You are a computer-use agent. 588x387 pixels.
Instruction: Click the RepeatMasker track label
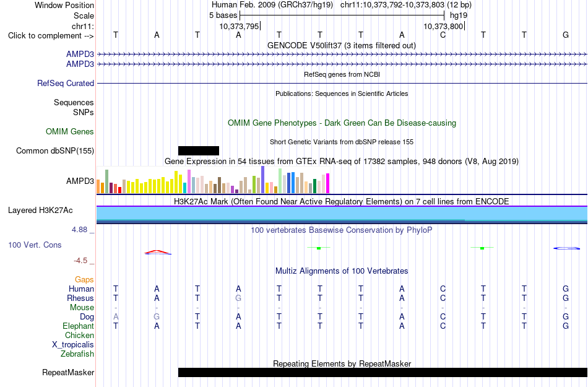68,373
